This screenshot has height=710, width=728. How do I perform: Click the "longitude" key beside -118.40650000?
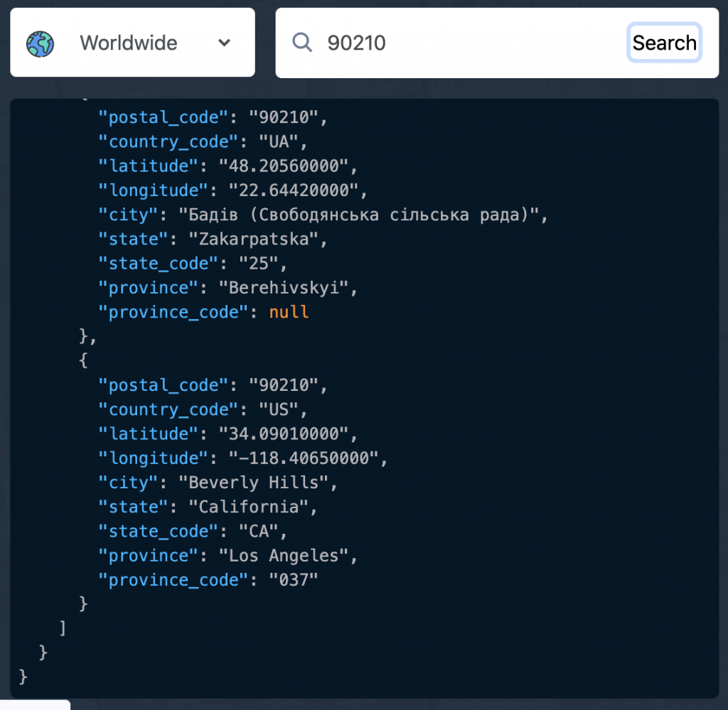pyautogui.click(x=154, y=458)
